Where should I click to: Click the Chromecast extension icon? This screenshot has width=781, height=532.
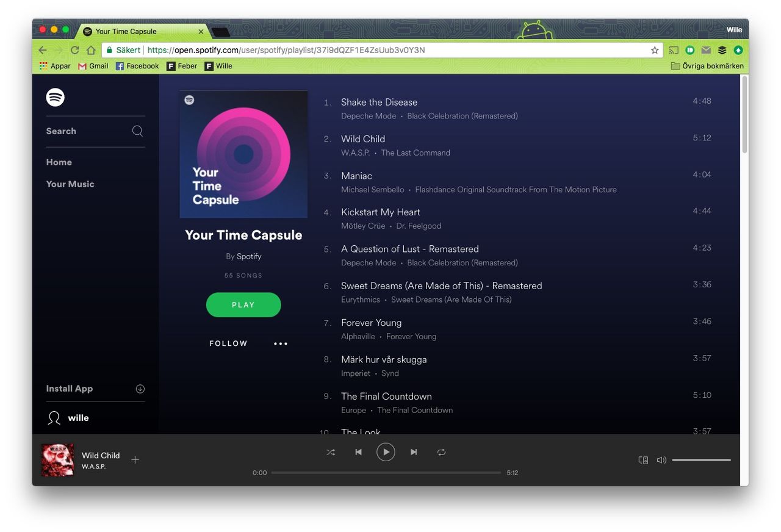[x=674, y=50]
